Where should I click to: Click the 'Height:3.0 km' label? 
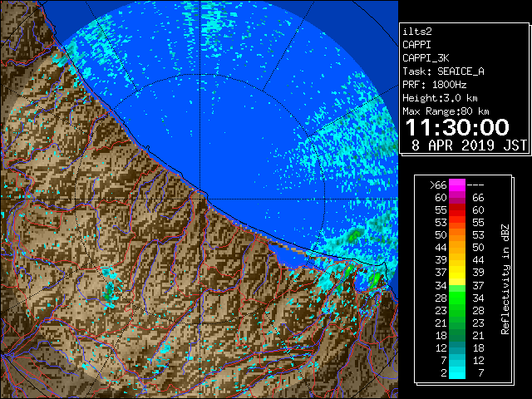pyautogui.click(x=440, y=98)
